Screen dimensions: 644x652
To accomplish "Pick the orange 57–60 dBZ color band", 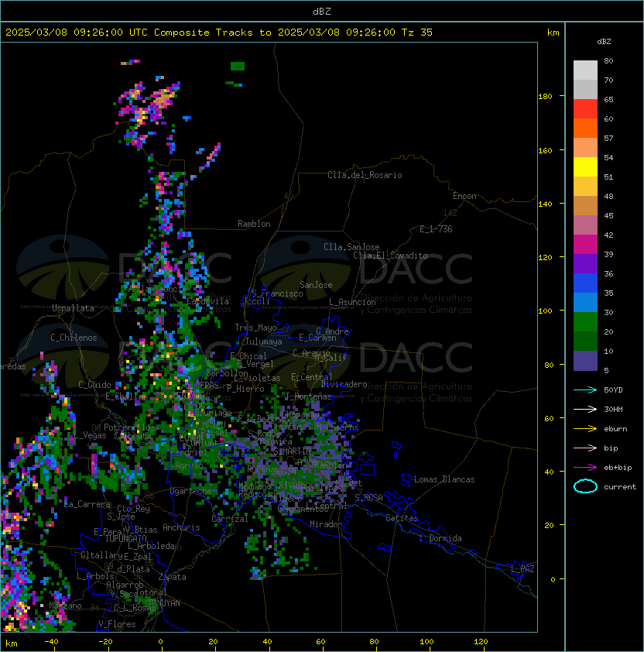I will [585, 128].
